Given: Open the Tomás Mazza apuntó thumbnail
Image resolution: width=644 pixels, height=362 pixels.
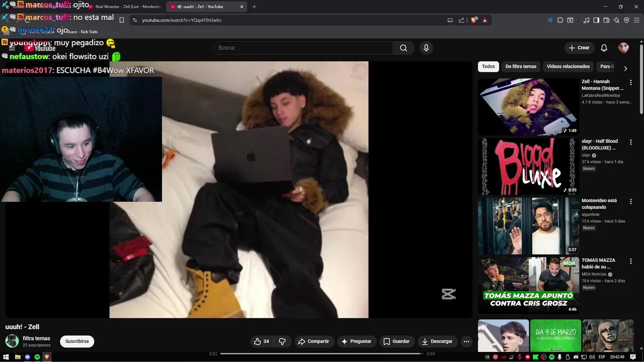Looking at the screenshot, I should pos(528,285).
